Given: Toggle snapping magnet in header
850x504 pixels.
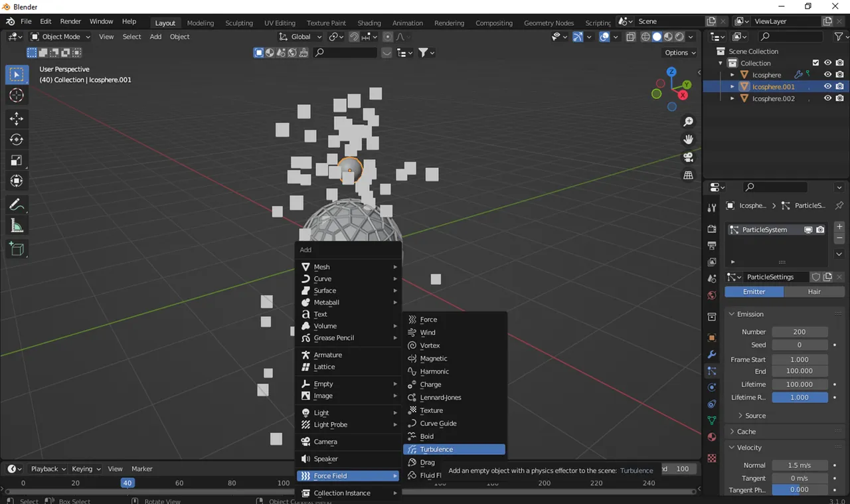Looking at the screenshot, I should point(355,37).
